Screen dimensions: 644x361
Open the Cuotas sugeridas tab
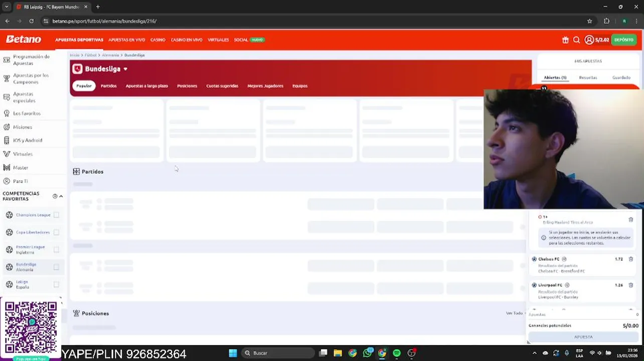click(x=222, y=86)
